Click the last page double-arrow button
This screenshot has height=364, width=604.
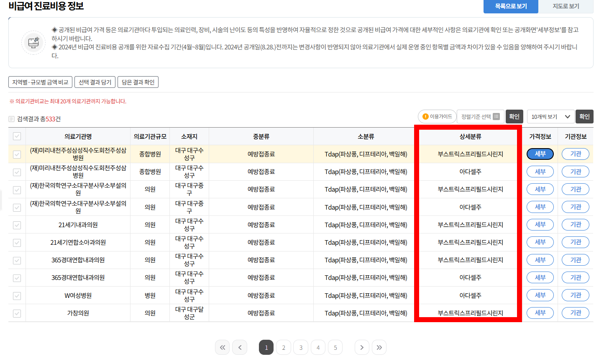point(379,347)
